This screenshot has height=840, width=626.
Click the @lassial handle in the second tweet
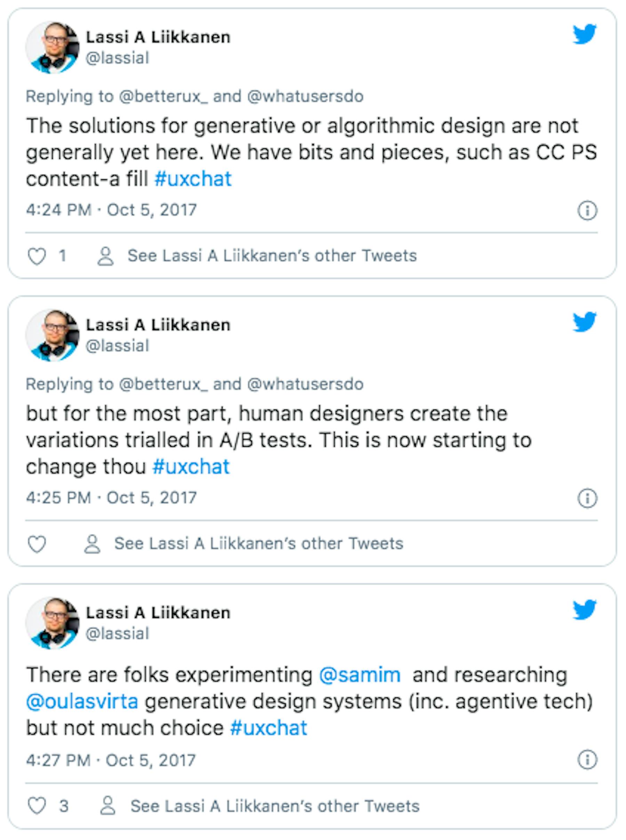118,346
